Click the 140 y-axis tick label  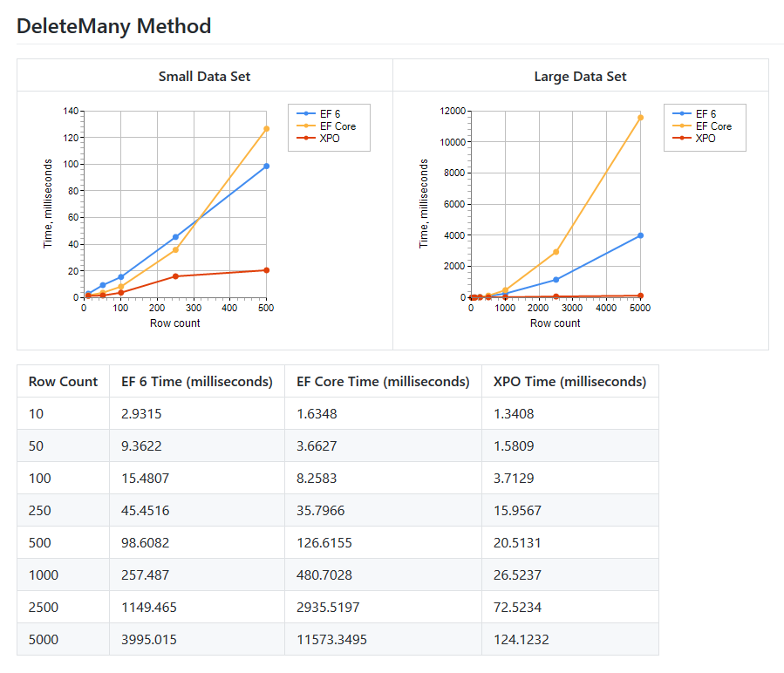71,111
